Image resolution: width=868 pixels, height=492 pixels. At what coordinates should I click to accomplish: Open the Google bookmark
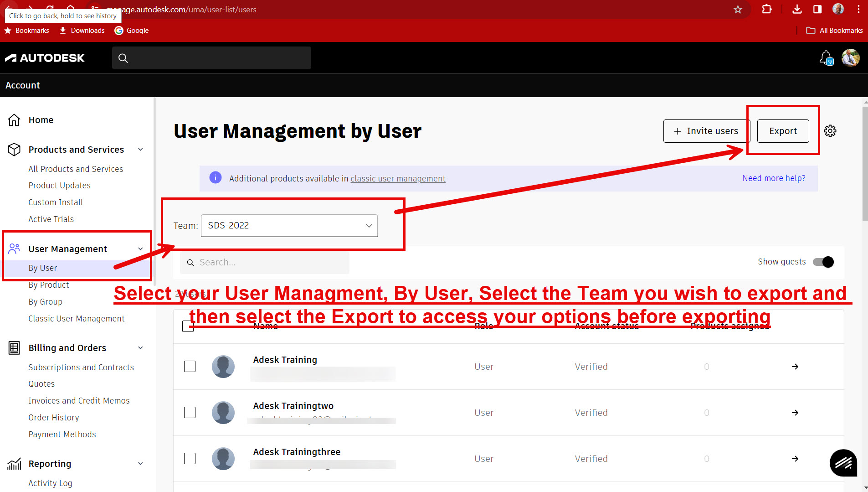(x=132, y=31)
